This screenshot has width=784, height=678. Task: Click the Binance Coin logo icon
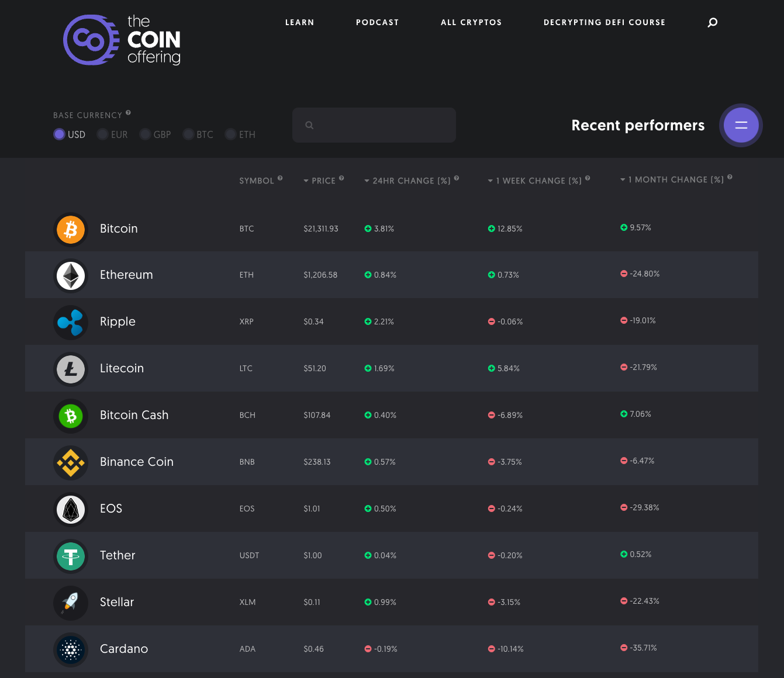71,463
